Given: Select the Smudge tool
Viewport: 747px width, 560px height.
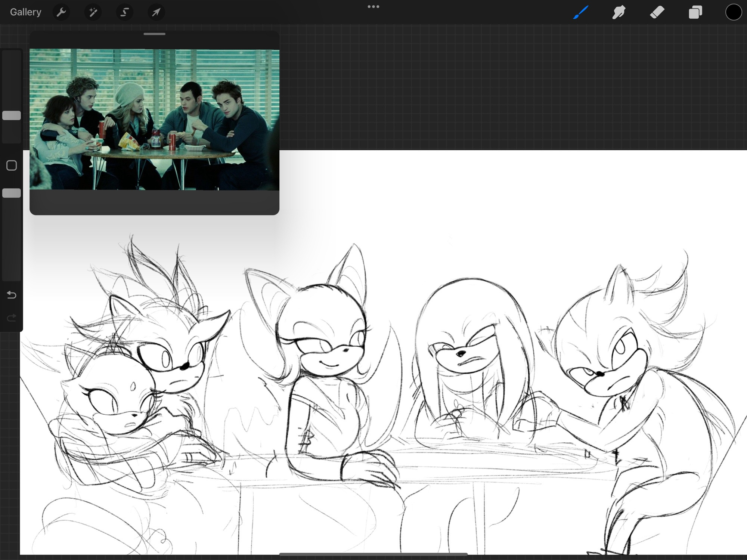Looking at the screenshot, I should (x=619, y=12).
